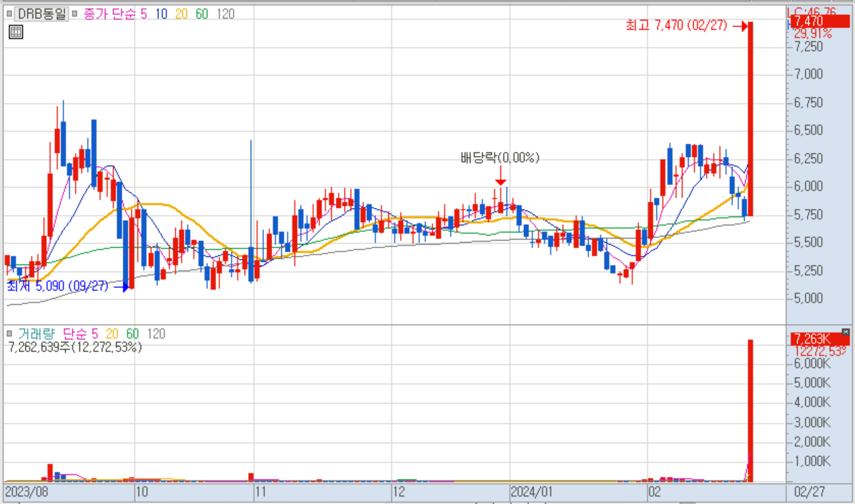This screenshot has width=855, height=504.
Task: Select the volume 20-day MA label
Action: 112,334
